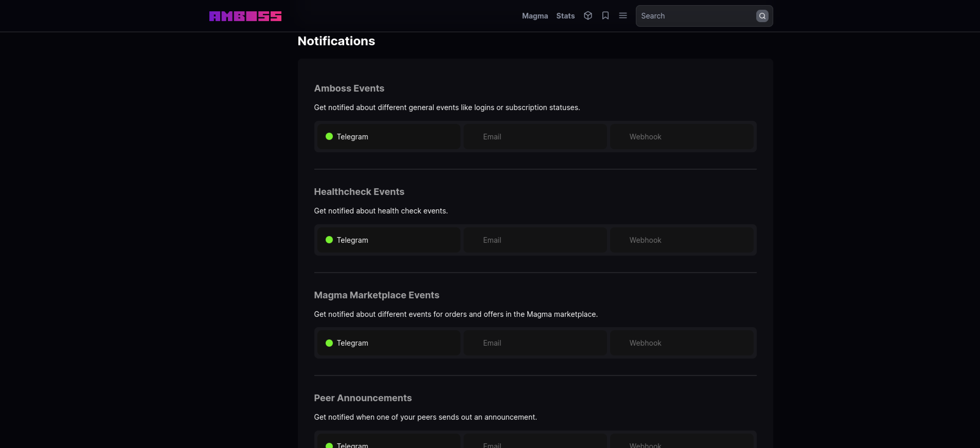The image size is (980, 448).
Task: Click into the Search field
Action: point(696,16)
